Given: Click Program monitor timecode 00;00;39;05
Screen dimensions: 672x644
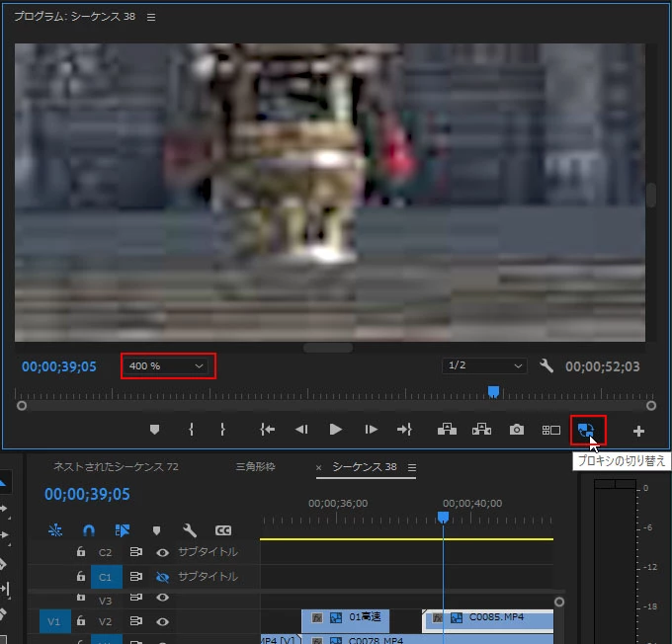Looking at the screenshot, I should tap(59, 366).
